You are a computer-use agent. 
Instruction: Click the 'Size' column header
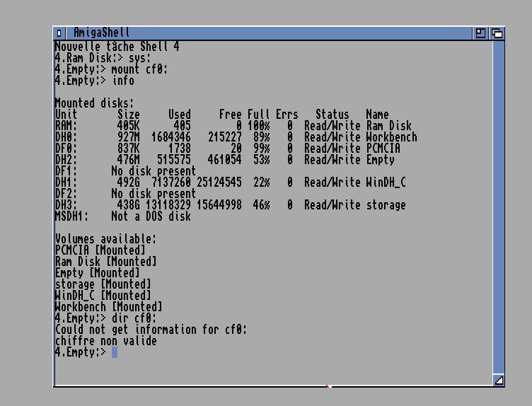tap(129, 115)
